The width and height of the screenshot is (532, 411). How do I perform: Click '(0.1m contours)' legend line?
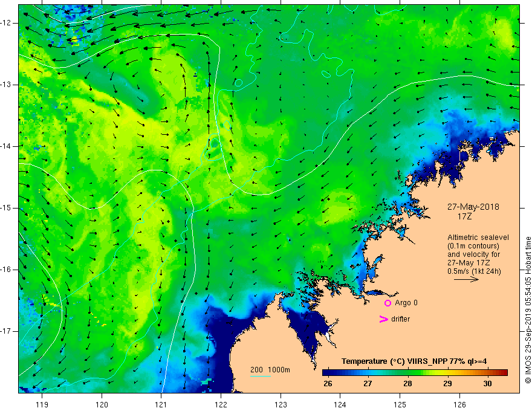click(x=473, y=246)
